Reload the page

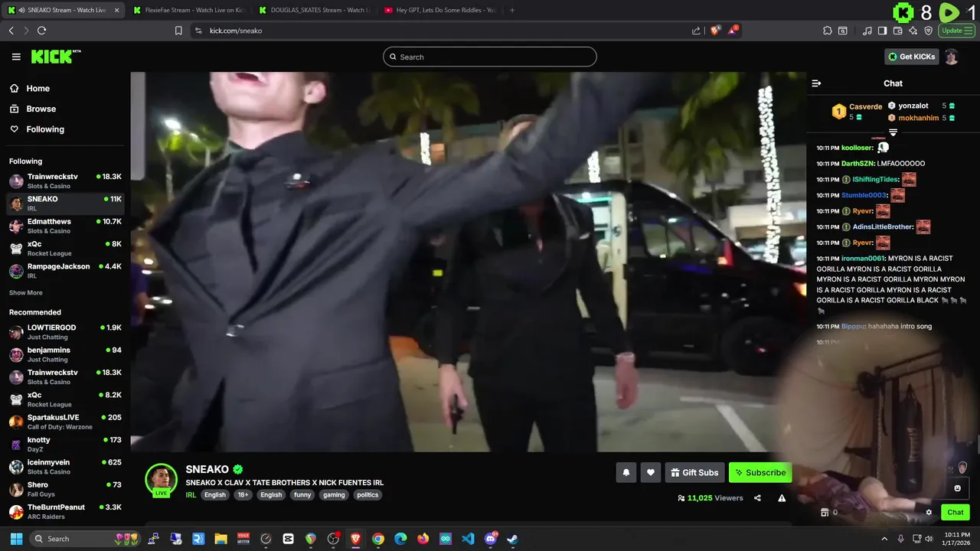(41, 31)
